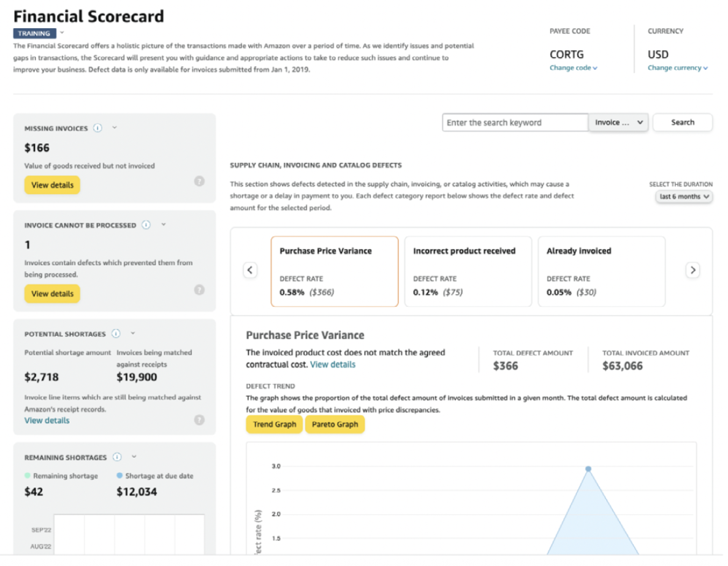Expand chevron next to Invoice Cannot Be Processed

(x=164, y=225)
